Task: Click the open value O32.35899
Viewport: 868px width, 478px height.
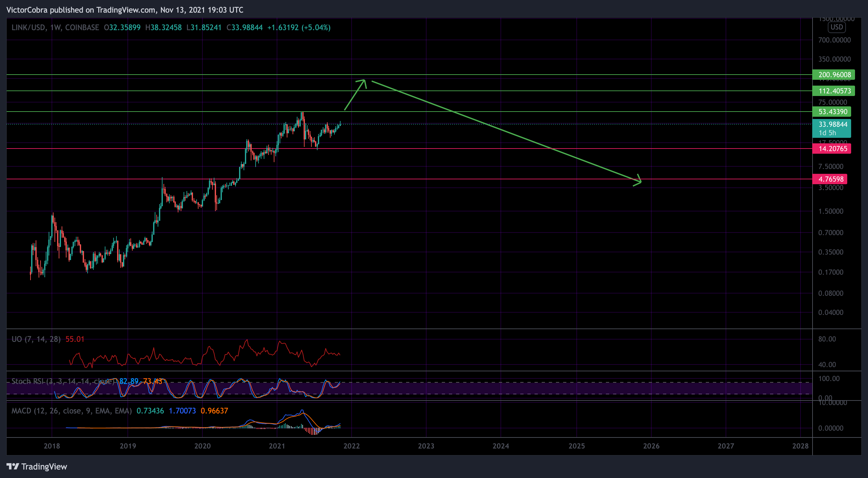Action: pyautogui.click(x=122, y=28)
